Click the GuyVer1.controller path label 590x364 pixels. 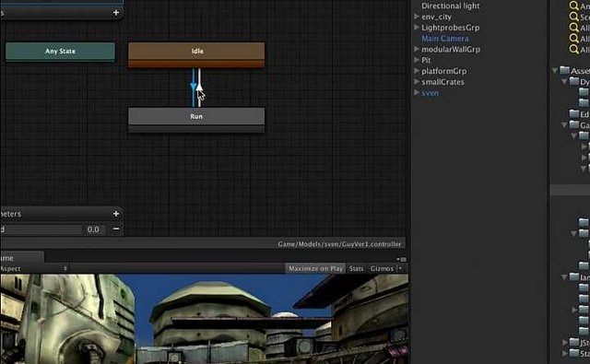339,244
